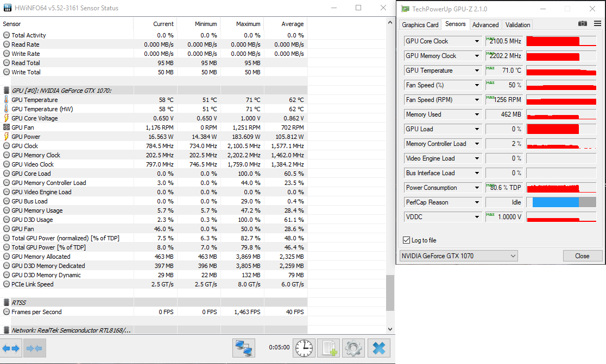Click the HWiNFO scrollbar down arrow
606x364 pixels.
pyautogui.click(x=390, y=329)
